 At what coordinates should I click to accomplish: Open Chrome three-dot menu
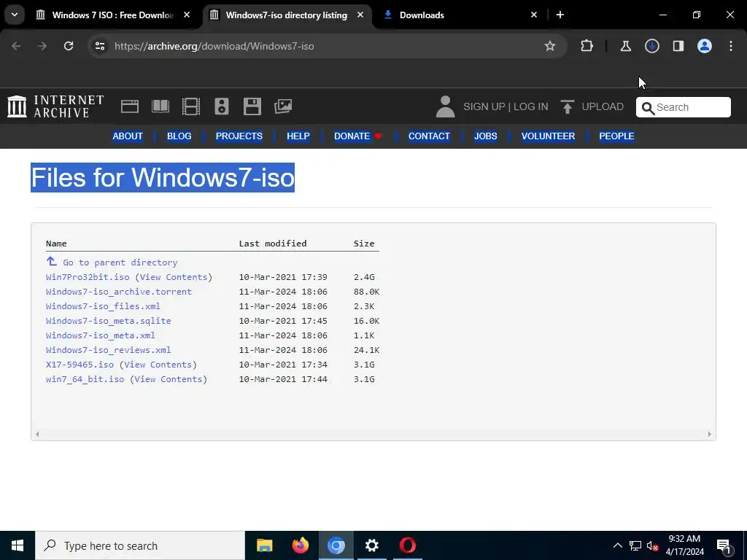(x=731, y=46)
